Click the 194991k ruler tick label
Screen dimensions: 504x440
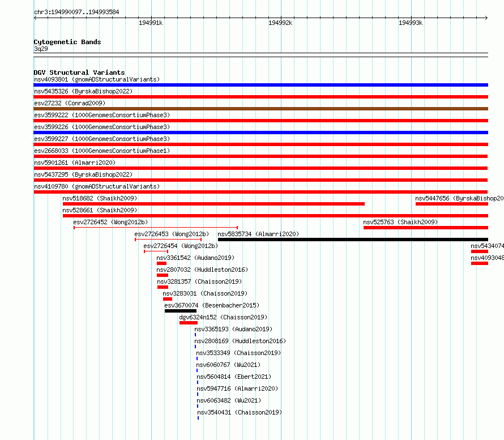(x=151, y=23)
